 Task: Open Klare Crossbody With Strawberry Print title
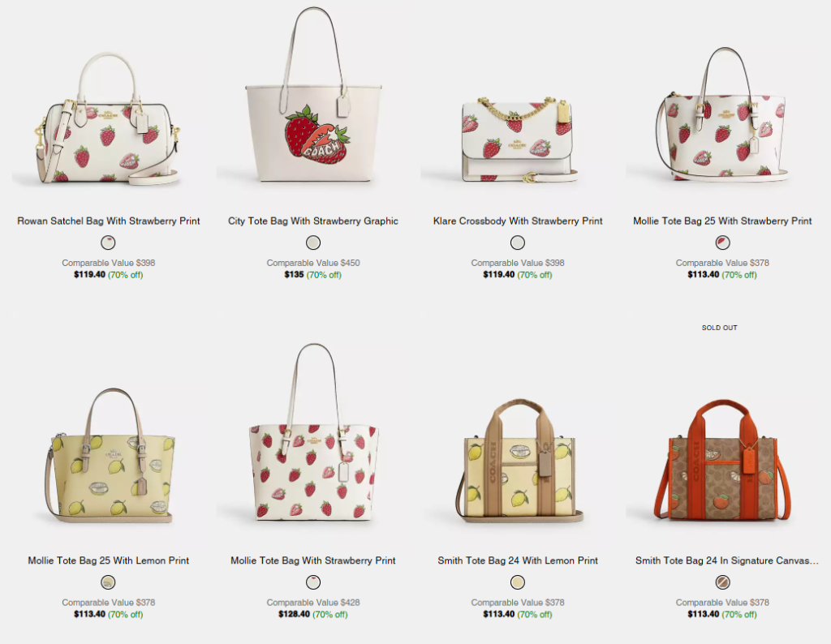point(518,221)
